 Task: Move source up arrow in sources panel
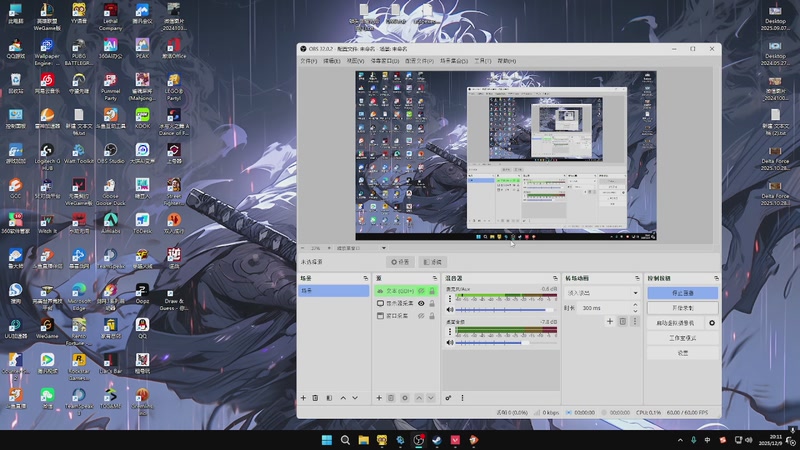[418, 398]
